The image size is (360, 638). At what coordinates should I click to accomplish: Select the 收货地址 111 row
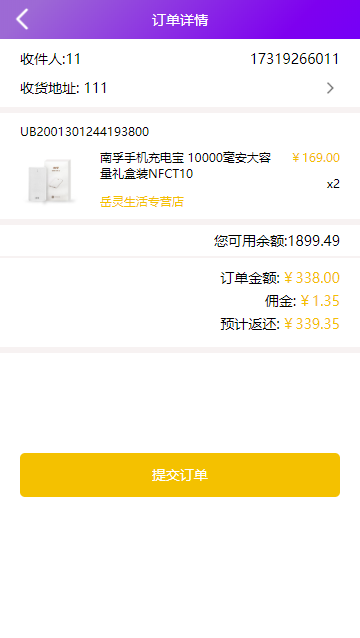click(x=180, y=88)
